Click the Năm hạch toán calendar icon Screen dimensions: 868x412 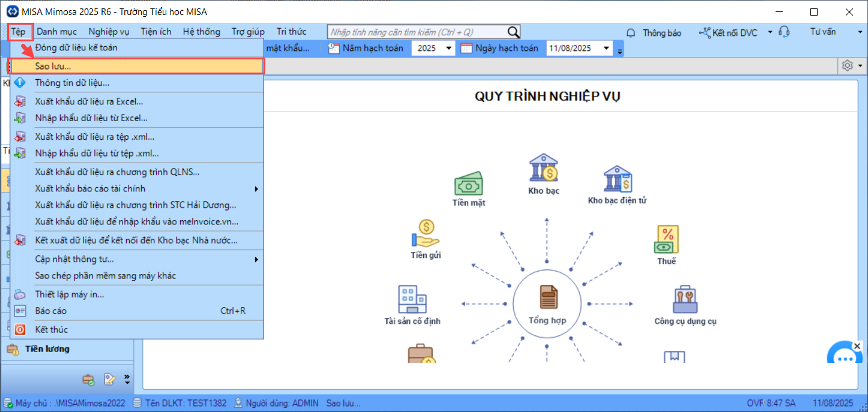click(334, 49)
